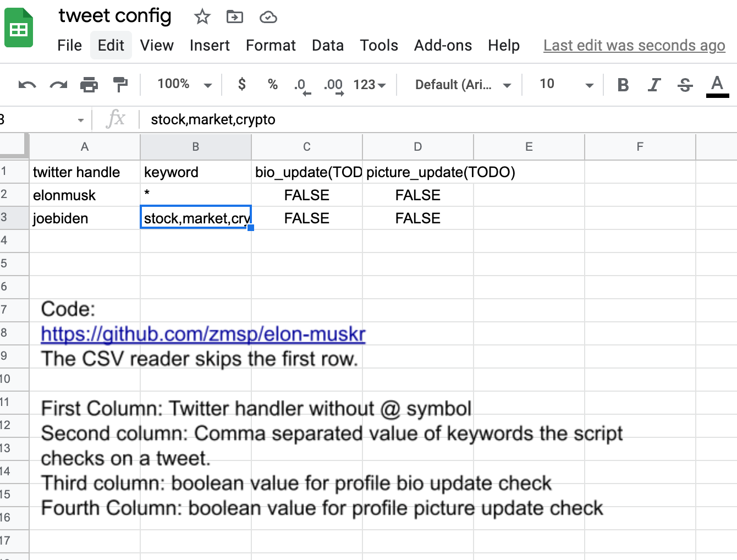The width and height of the screenshot is (737, 560).
Task: Click the move to folder icon
Action: click(235, 17)
